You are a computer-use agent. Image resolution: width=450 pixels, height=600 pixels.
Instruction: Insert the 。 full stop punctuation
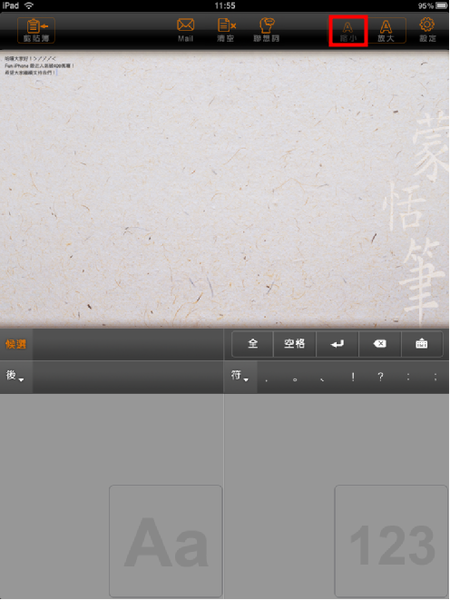tap(295, 378)
